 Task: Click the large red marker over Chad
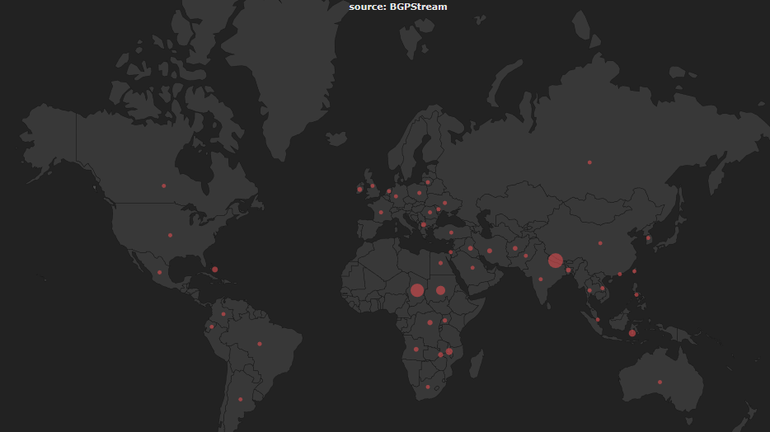pyautogui.click(x=417, y=291)
